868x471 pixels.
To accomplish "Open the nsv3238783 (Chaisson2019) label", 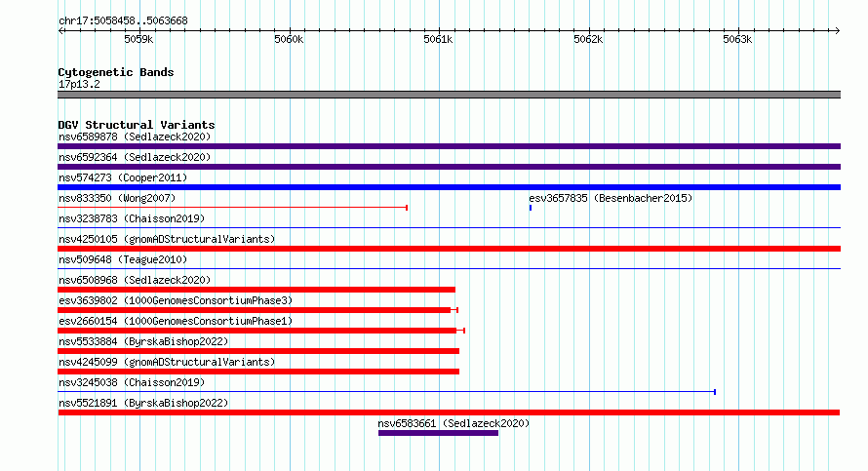I will pos(132,218).
